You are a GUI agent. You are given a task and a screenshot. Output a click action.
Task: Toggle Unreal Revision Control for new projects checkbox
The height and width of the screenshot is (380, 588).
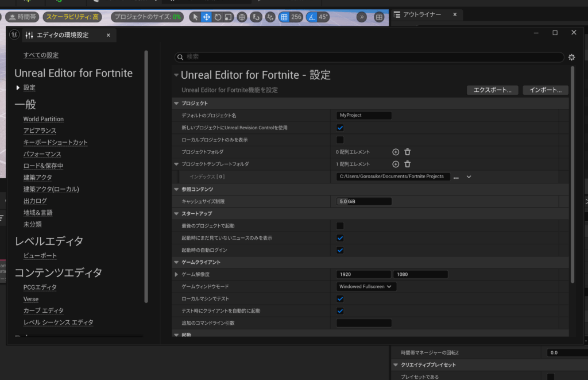click(x=340, y=128)
